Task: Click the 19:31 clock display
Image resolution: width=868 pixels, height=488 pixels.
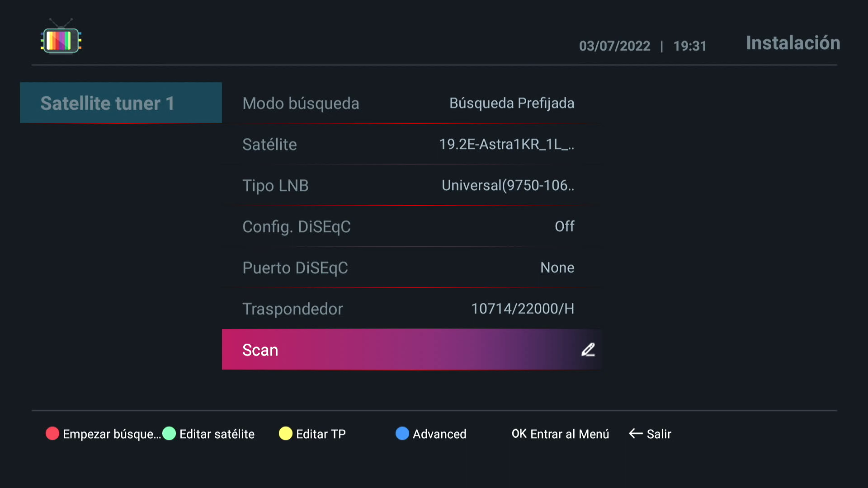Action: [x=689, y=46]
